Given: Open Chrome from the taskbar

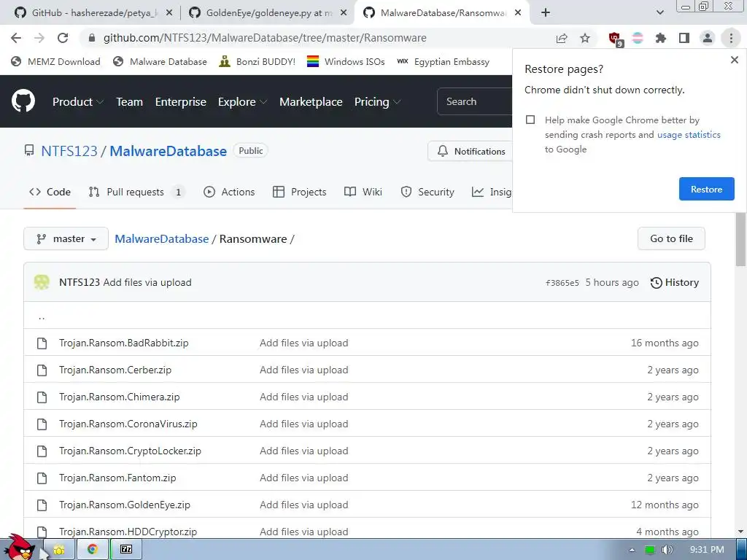Looking at the screenshot, I should click(x=92, y=549).
